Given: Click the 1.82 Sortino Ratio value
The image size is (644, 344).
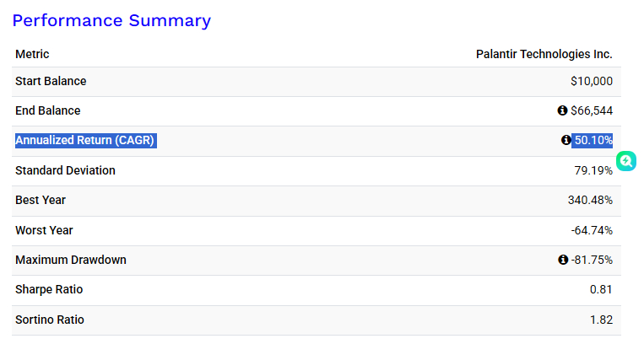Looking at the screenshot, I should pyautogui.click(x=601, y=320).
